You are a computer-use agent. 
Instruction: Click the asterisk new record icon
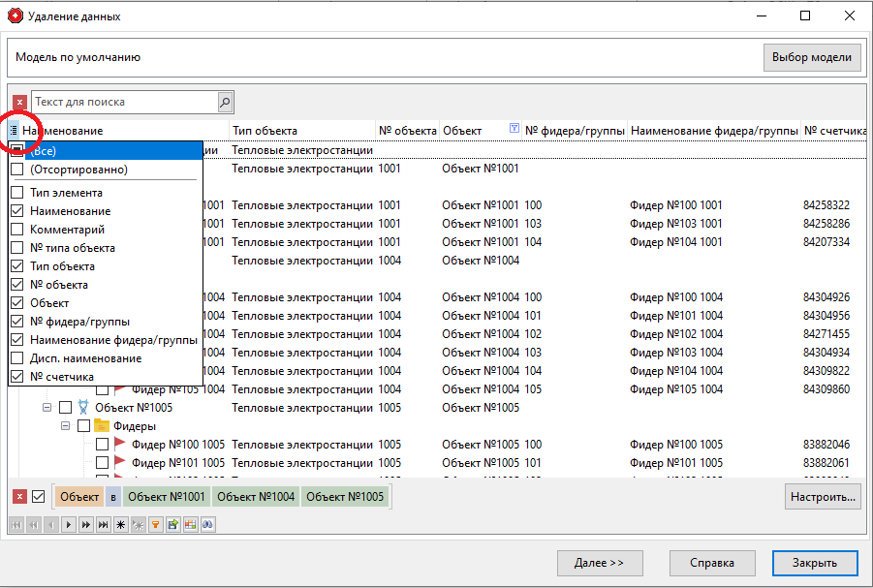(120, 524)
